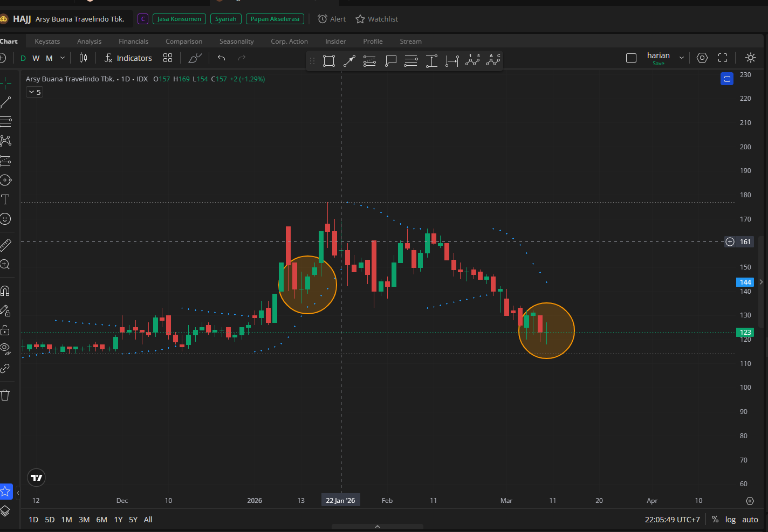Toggle the favorites star toolbar

pyautogui.click(x=5, y=492)
